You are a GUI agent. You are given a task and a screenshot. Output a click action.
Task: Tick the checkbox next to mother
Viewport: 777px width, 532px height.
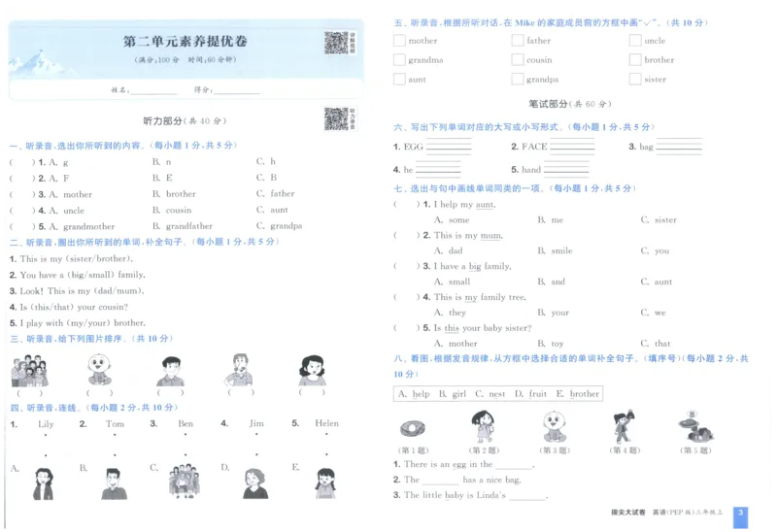pos(399,40)
